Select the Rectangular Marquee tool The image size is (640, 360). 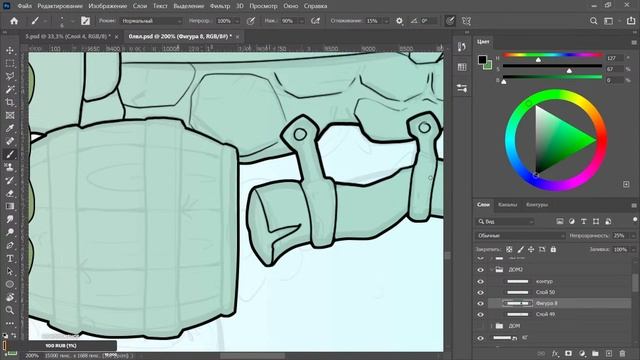10,63
